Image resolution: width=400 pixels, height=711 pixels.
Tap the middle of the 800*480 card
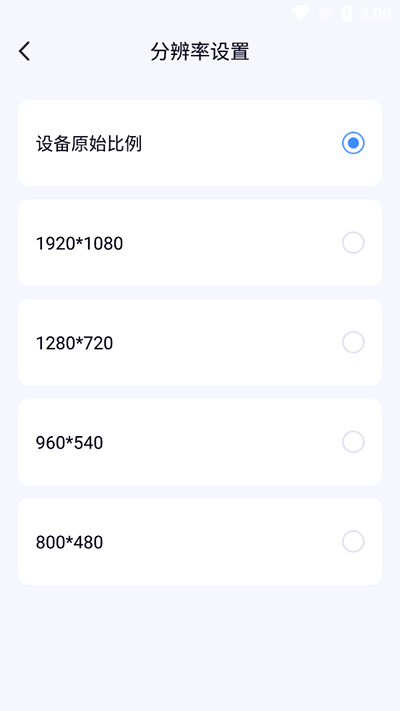(x=200, y=541)
